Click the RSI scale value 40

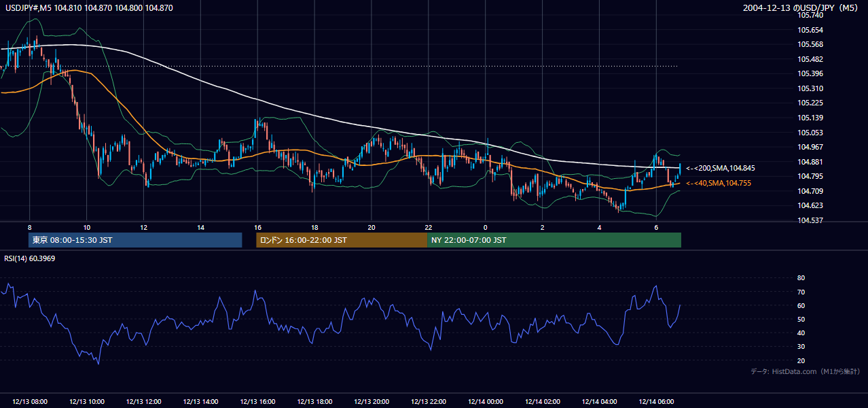point(801,333)
